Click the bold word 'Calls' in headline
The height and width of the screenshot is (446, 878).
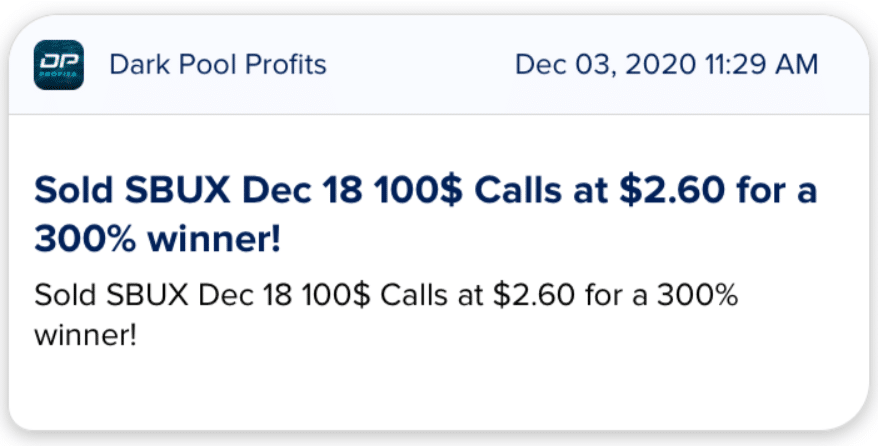click(x=518, y=191)
